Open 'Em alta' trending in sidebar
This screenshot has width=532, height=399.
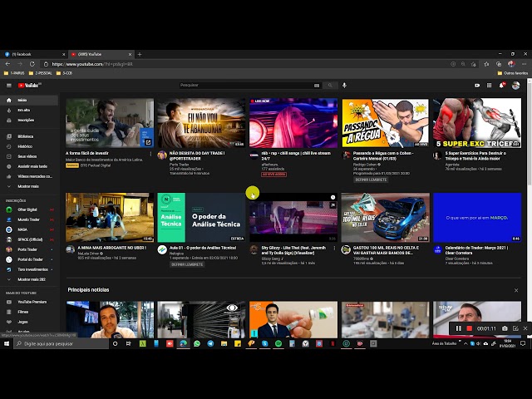30,111
